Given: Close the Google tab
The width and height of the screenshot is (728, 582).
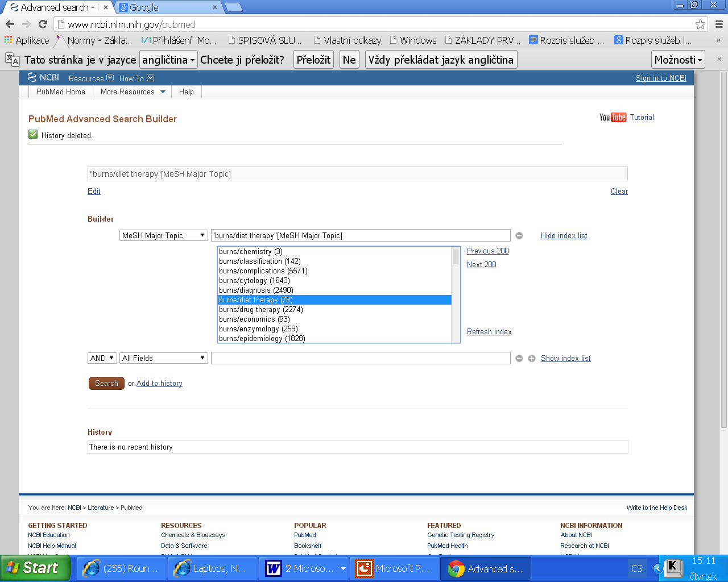Looking at the screenshot, I should 215,7.
